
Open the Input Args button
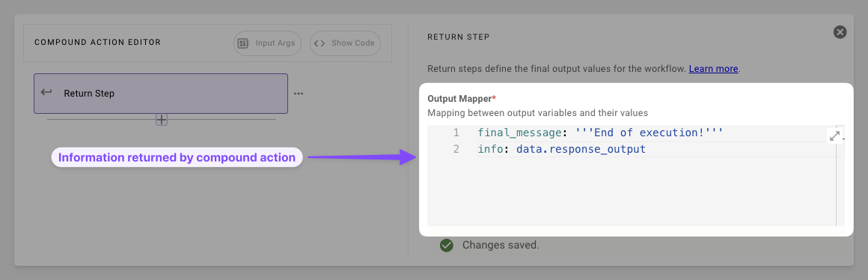point(267,43)
